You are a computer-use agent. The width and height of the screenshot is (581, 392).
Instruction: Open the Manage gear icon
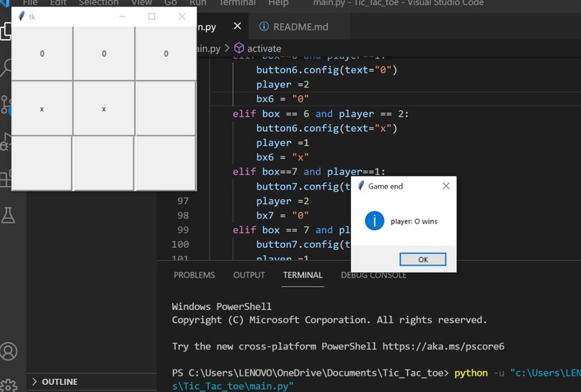coord(9,386)
